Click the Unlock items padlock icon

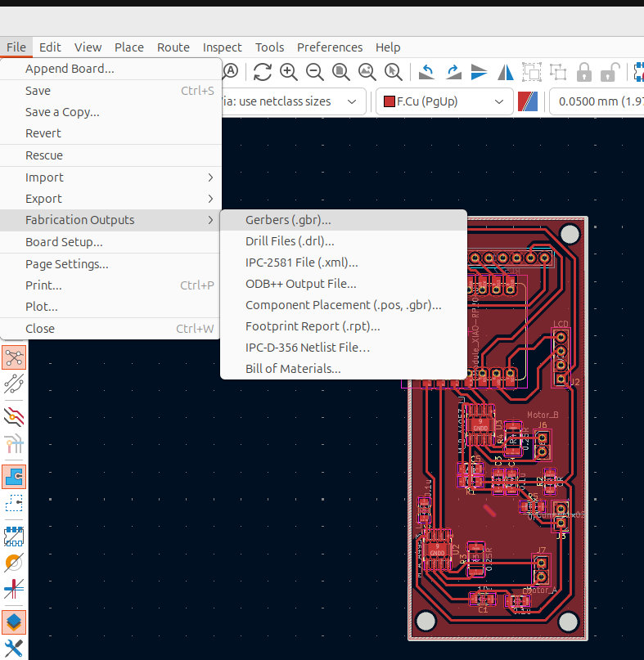[x=608, y=72]
